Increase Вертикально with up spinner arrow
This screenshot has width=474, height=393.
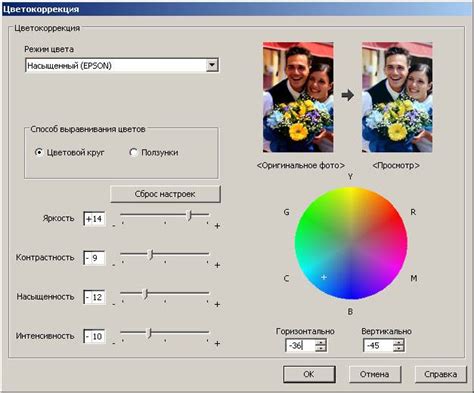pyautogui.click(x=399, y=342)
